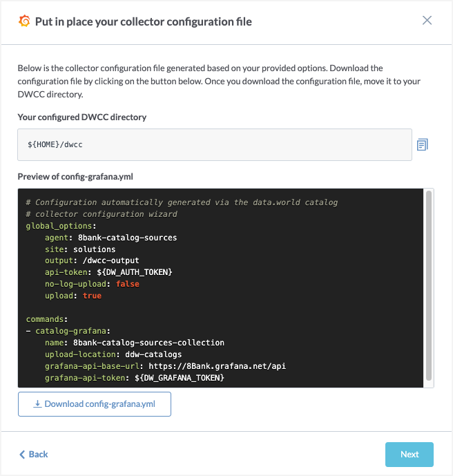Click the 'Your configured DWCC directory' label

82,117
